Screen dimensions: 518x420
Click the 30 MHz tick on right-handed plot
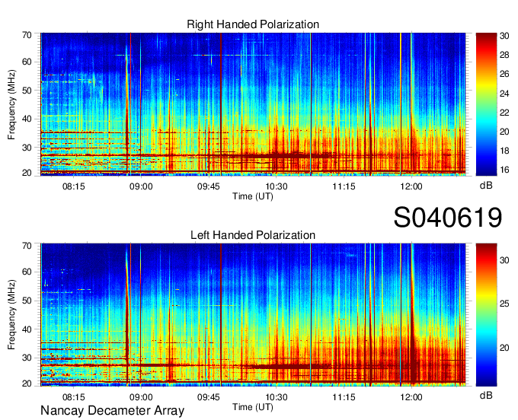(27, 148)
